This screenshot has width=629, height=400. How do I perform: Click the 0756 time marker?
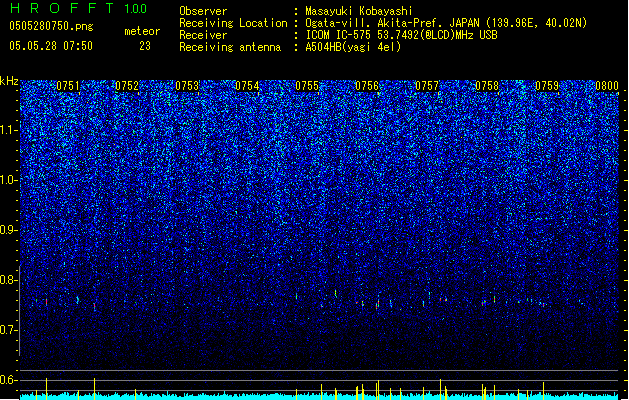coord(367,86)
